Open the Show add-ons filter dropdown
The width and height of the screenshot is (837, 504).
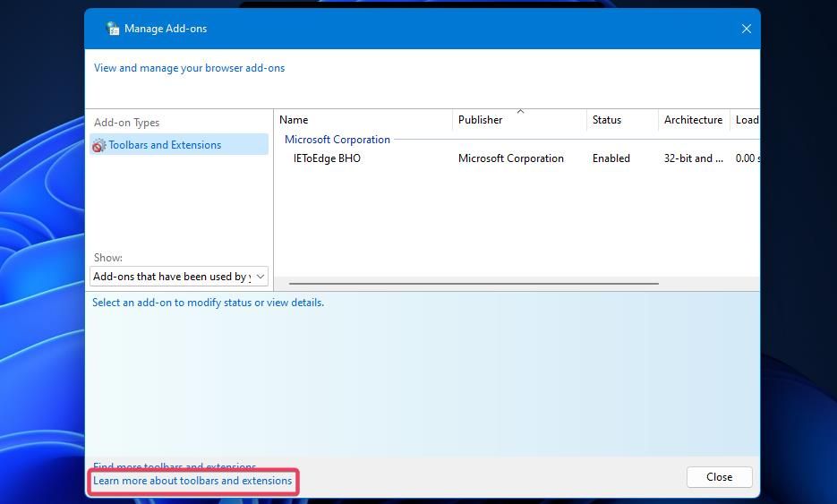[179, 277]
